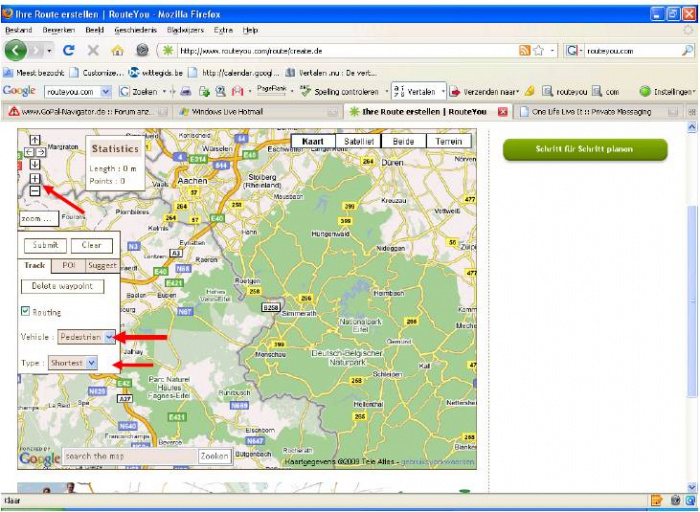Switch map to Terrein view

tap(449, 141)
